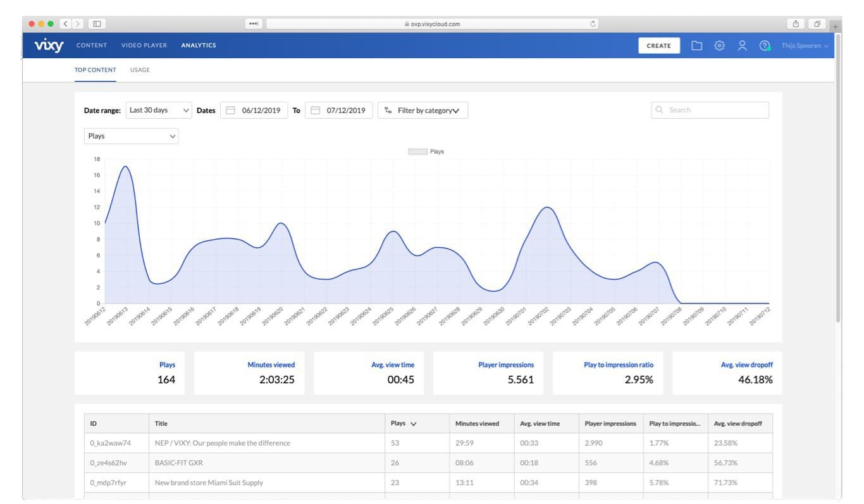The height and width of the screenshot is (504, 864).
Task: Click the category tree icon in filter
Action: coord(388,110)
